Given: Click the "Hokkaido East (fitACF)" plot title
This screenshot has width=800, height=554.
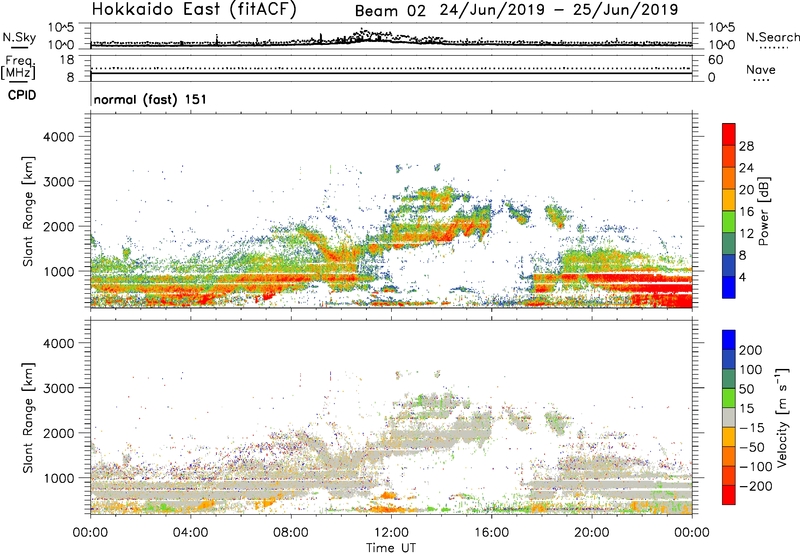Looking at the screenshot, I should tap(194, 9).
